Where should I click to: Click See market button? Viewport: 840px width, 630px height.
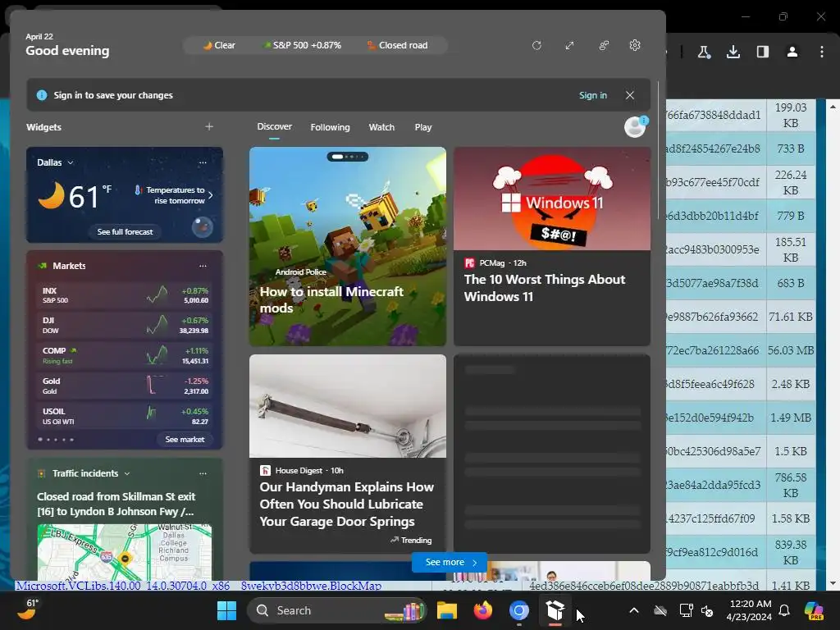tap(185, 440)
